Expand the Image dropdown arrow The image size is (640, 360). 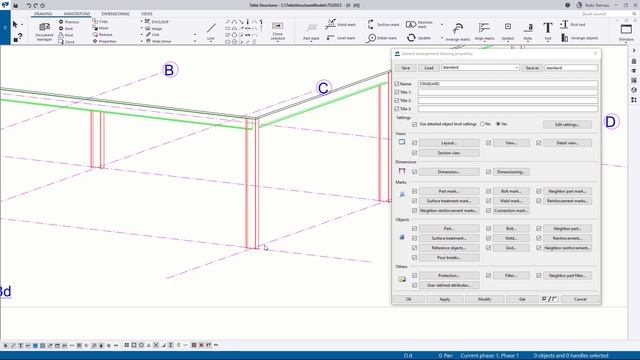tap(142, 28)
